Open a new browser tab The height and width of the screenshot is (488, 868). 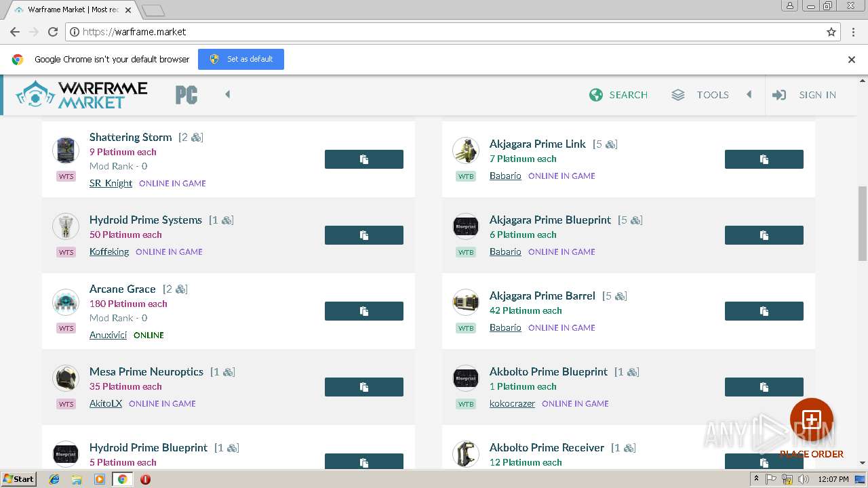point(153,10)
